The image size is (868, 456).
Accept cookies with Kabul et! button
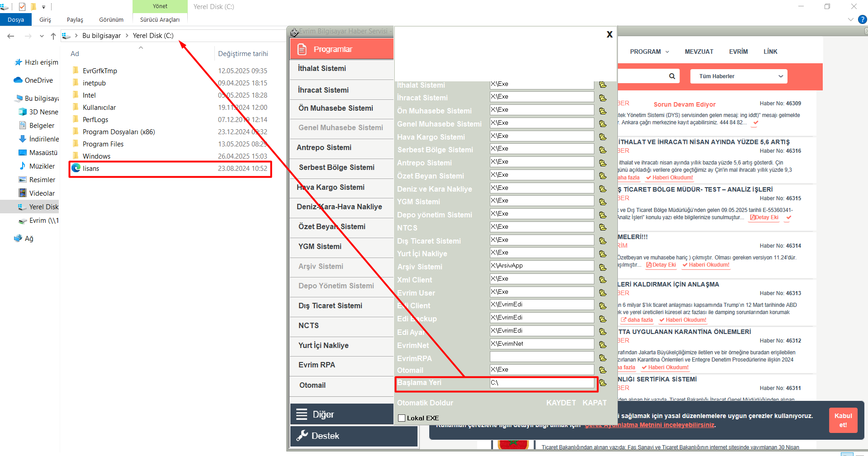click(x=843, y=420)
